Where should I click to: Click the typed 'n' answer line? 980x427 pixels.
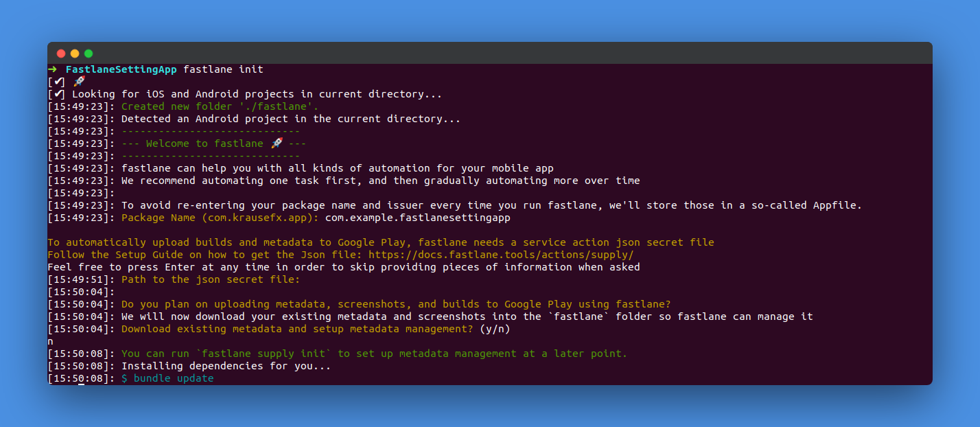point(51,341)
